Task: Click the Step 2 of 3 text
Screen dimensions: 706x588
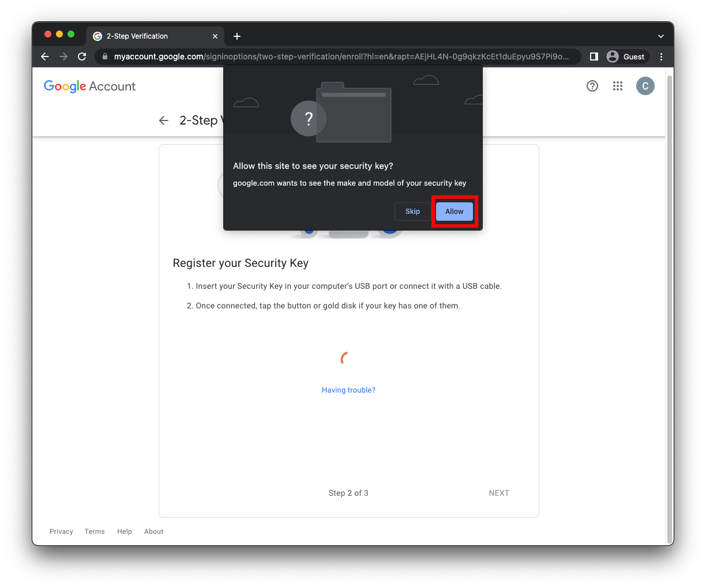Action: pos(348,493)
